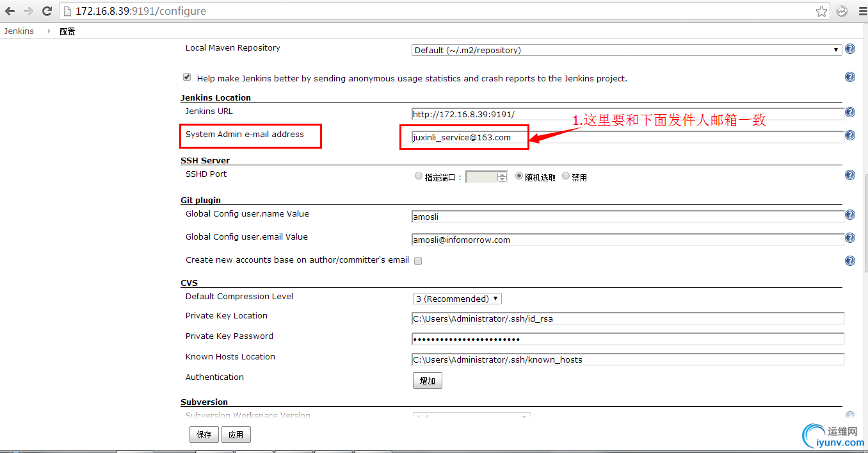Click the SSHD Port label

[x=206, y=174]
